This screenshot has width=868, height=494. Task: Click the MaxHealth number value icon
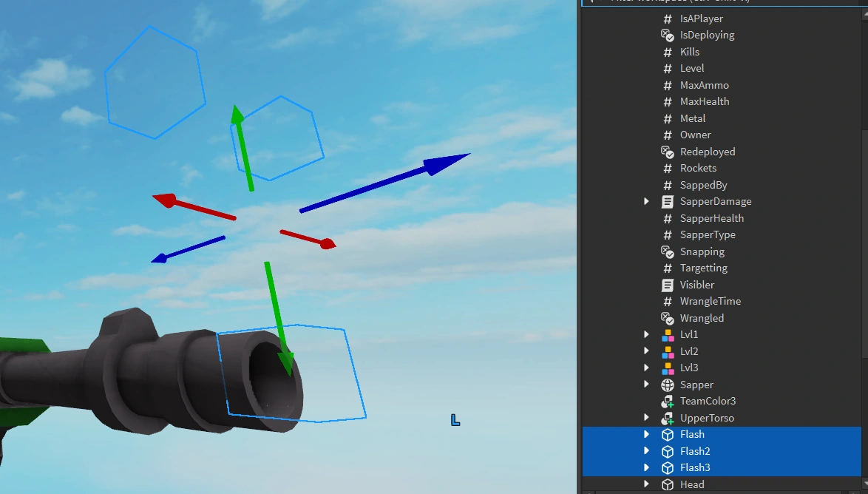668,102
